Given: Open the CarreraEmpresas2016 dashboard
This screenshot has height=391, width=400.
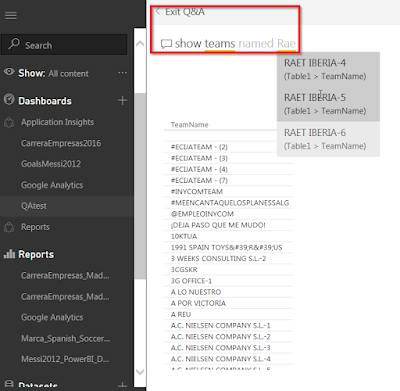Looking at the screenshot, I should (61, 143).
